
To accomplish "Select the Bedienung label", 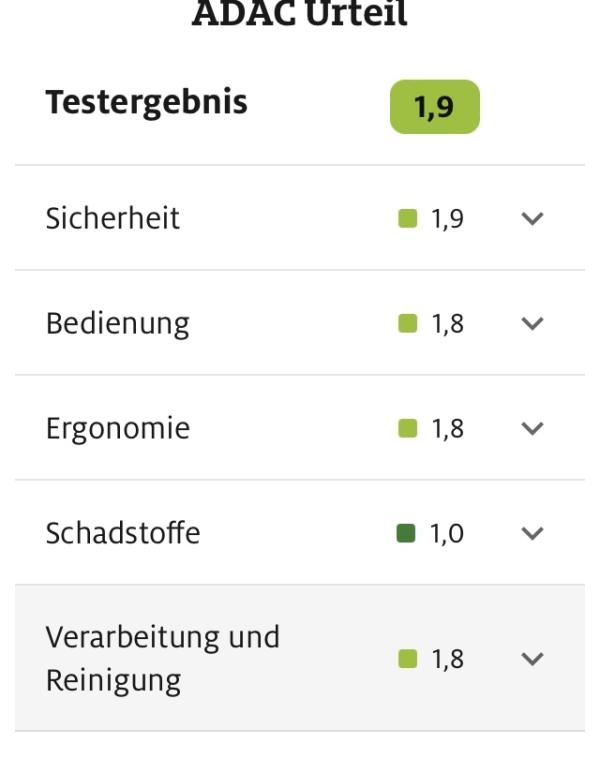I will tap(117, 324).
